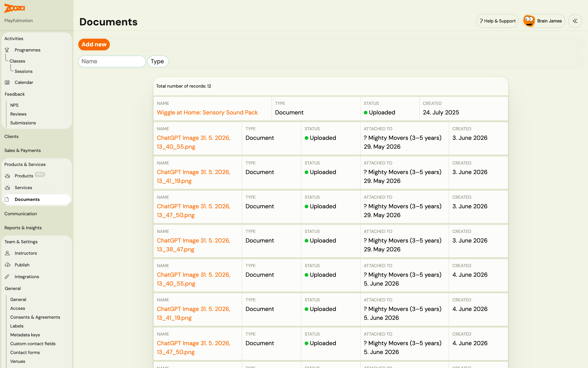Click the Name search field

coord(112,61)
